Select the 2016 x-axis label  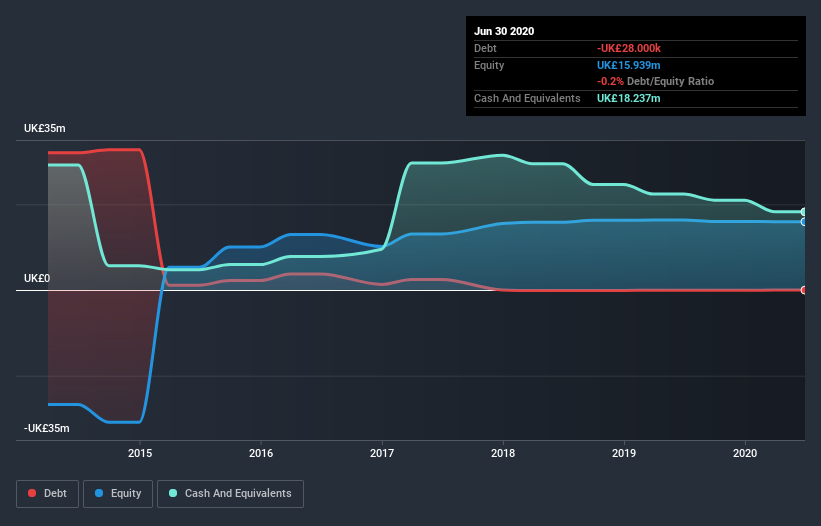pyautogui.click(x=261, y=453)
